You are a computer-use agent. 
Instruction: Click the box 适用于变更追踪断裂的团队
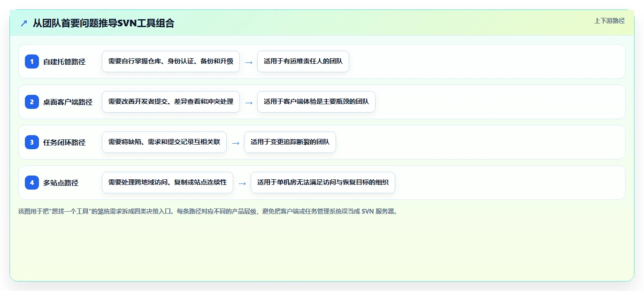point(290,142)
